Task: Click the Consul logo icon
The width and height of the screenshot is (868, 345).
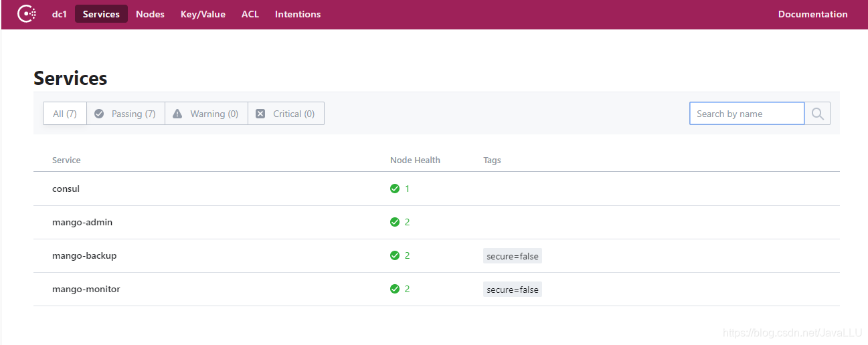Action: click(26, 14)
